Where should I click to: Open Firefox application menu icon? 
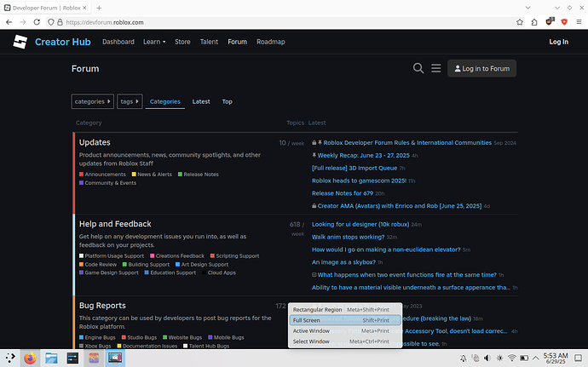(x=579, y=22)
